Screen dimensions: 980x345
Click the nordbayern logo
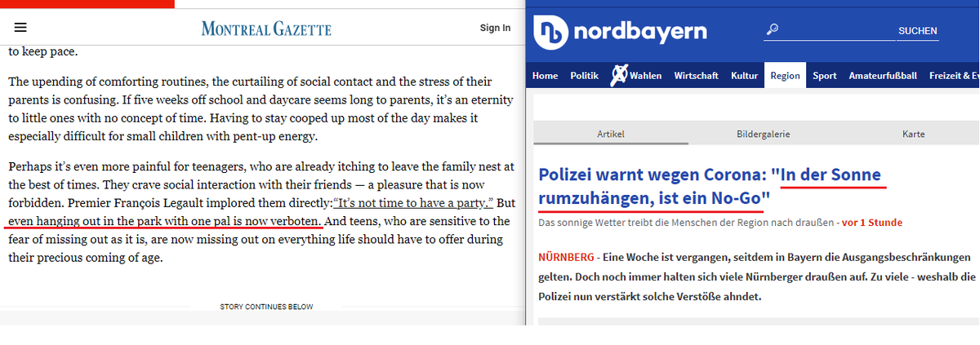pyautogui.click(x=621, y=32)
